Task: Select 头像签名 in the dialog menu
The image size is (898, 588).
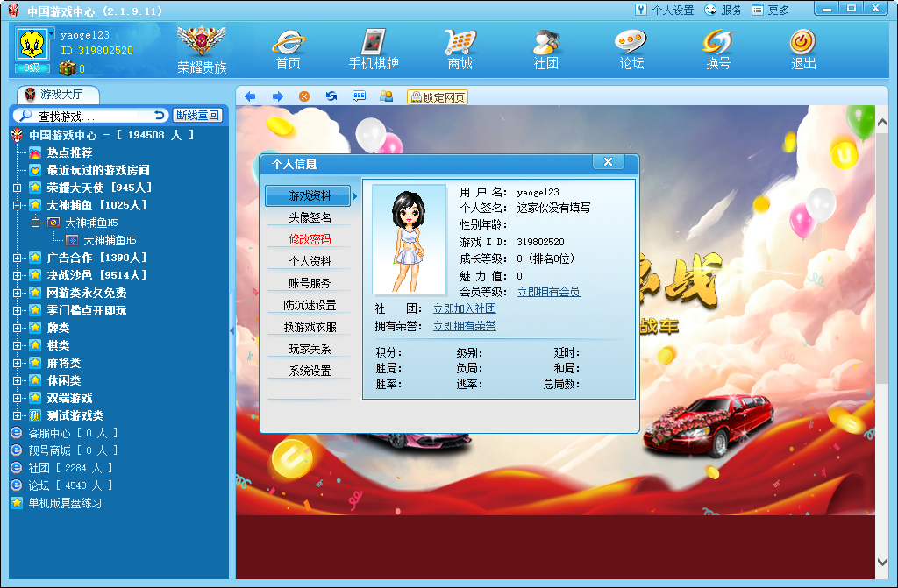Action: 310,217
